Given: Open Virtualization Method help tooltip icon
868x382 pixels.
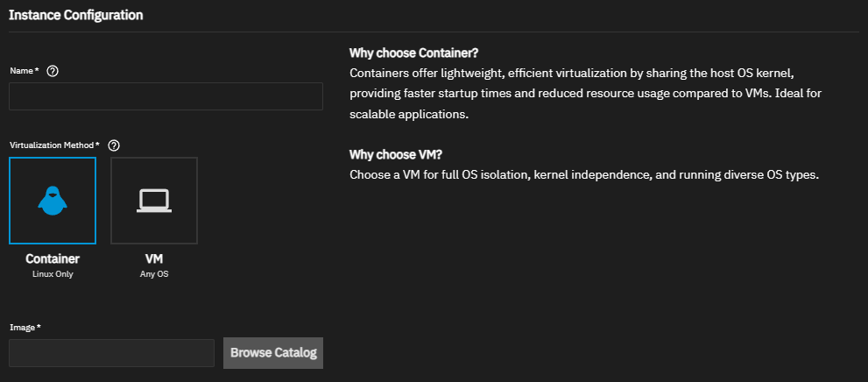Looking at the screenshot, I should click(114, 145).
